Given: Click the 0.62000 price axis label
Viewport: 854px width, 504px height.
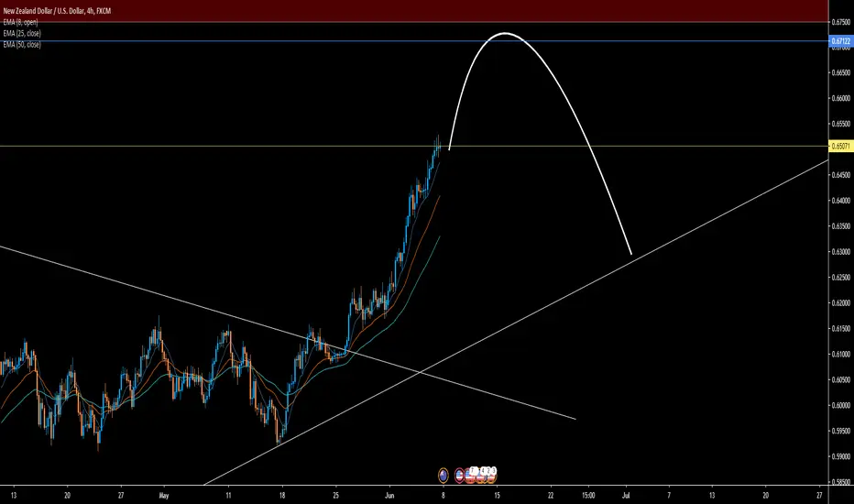Looking at the screenshot, I should (x=841, y=303).
